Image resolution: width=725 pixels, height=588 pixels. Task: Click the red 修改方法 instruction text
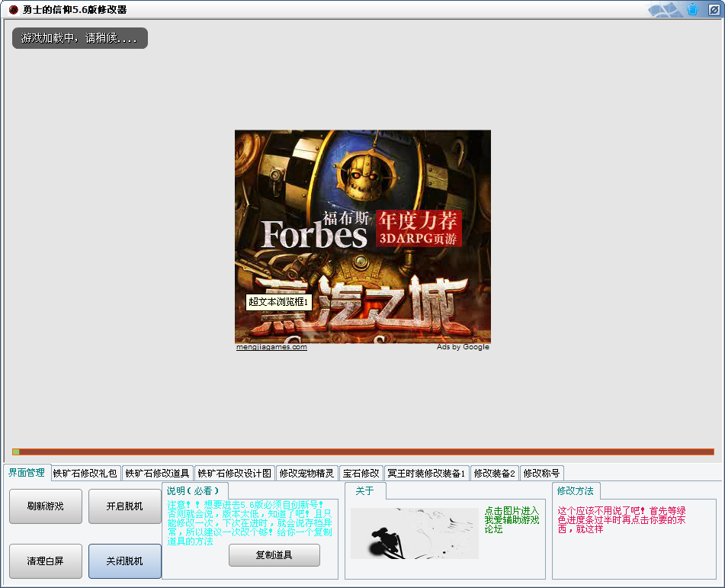[621, 520]
